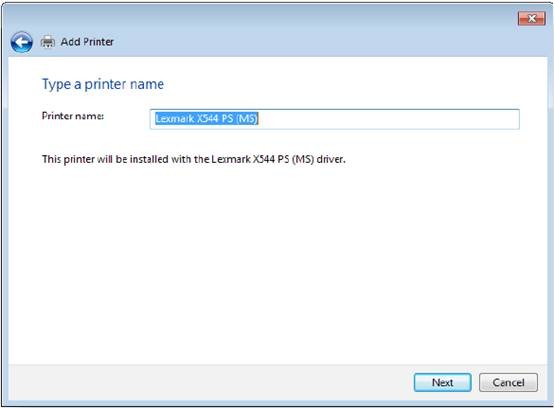Screen dimensions: 554x408
Task: Place cursor in empty area of name field
Action: pos(389,119)
